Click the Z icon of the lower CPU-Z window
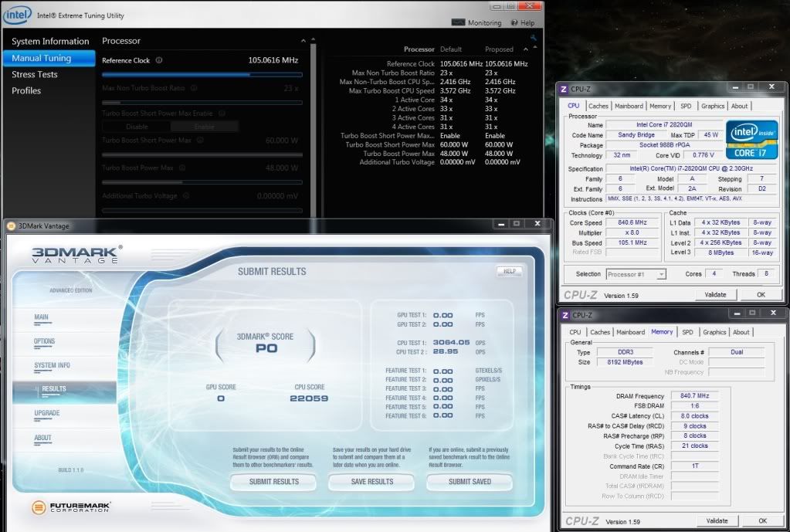This screenshot has height=532, width=790. coord(565,315)
